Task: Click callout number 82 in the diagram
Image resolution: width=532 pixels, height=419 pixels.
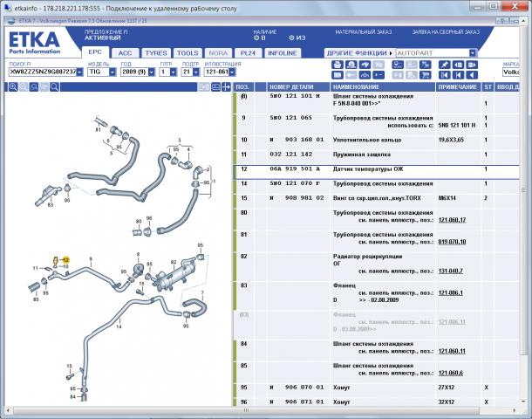Action: click(174, 262)
